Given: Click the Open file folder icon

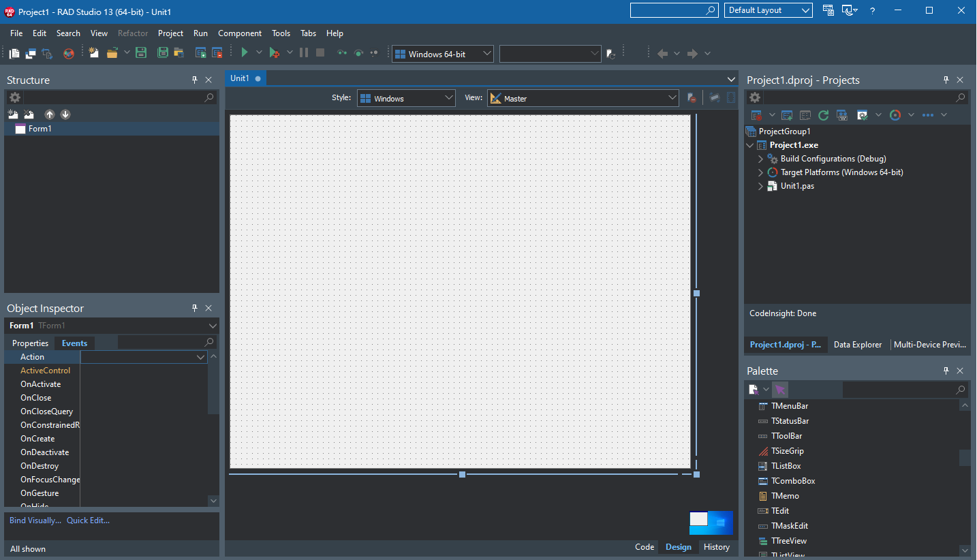Looking at the screenshot, I should [x=112, y=53].
